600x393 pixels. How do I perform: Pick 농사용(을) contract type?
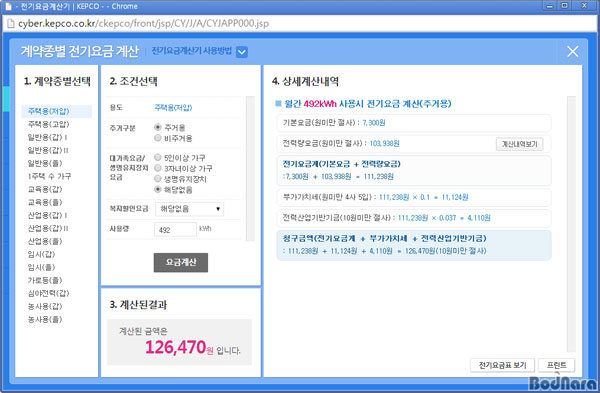click(45, 319)
